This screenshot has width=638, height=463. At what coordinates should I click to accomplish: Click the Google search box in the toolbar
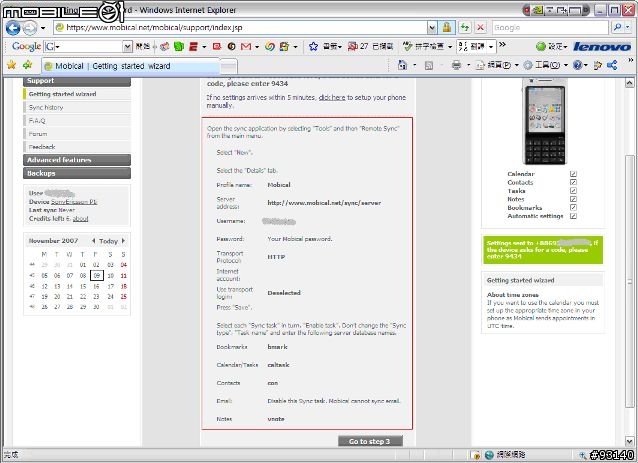coord(551,28)
